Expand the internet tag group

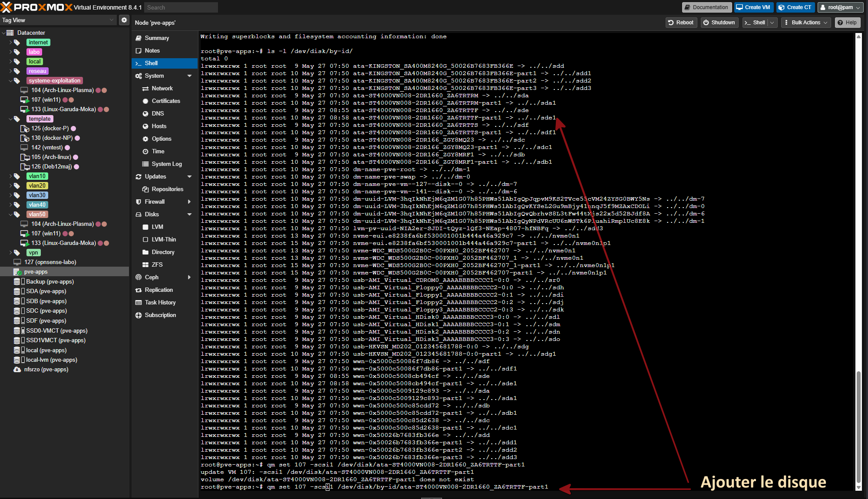pos(10,43)
